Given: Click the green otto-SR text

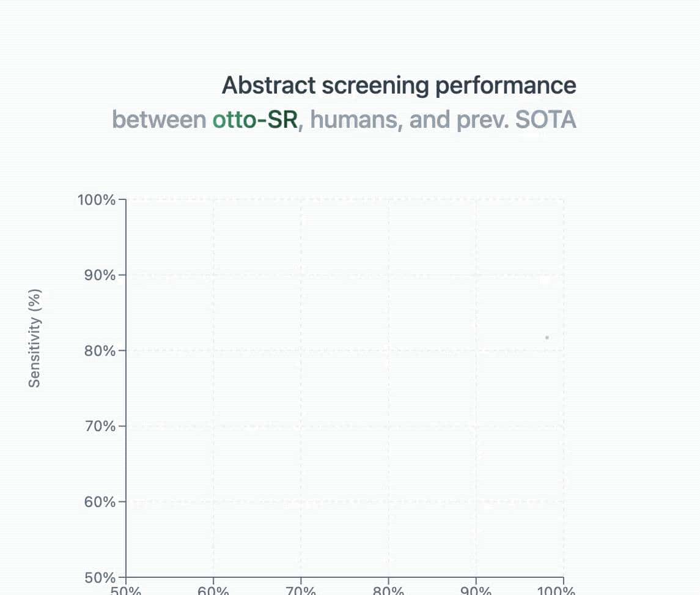Looking at the screenshot, I should tap(254, 120).
